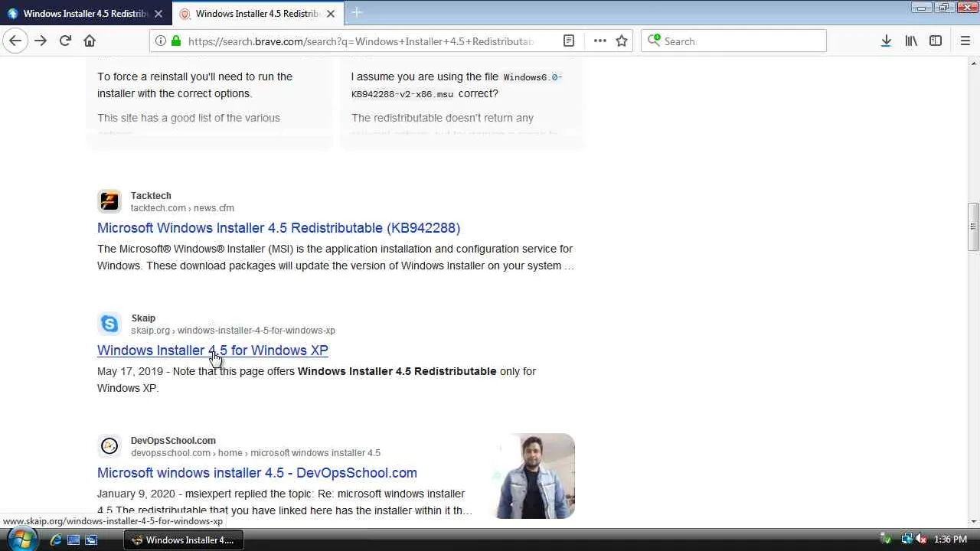The width and height of the screenshot is (980, 551).
Task: Click the DevOpsSchool.com site name
Action: coord(173,441)
